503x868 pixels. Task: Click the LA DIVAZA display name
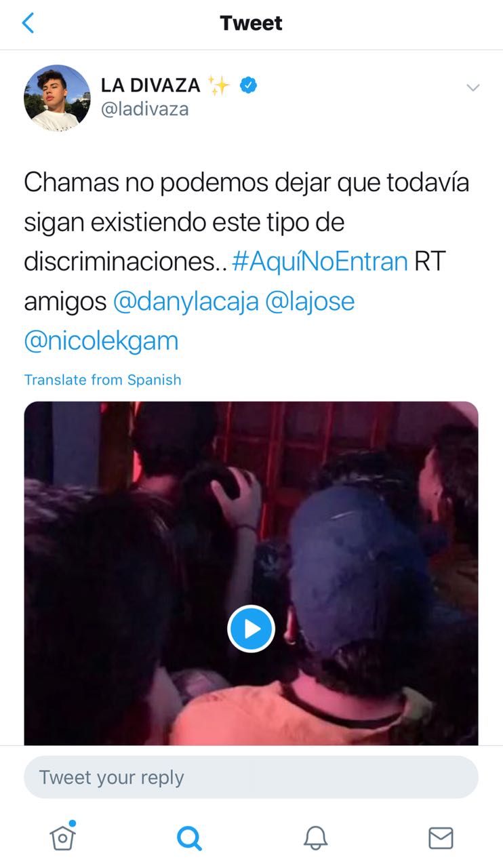coord(150,85)
